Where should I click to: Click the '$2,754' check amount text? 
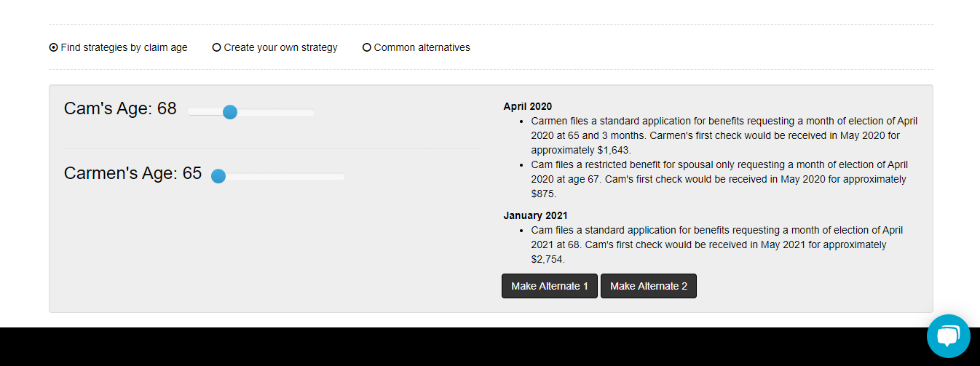(x=547, y=259)
